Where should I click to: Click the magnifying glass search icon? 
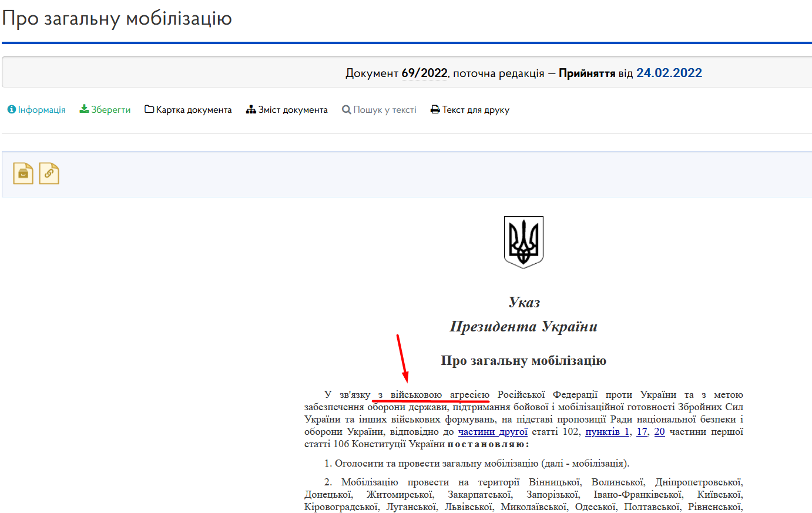click(347, 110)
